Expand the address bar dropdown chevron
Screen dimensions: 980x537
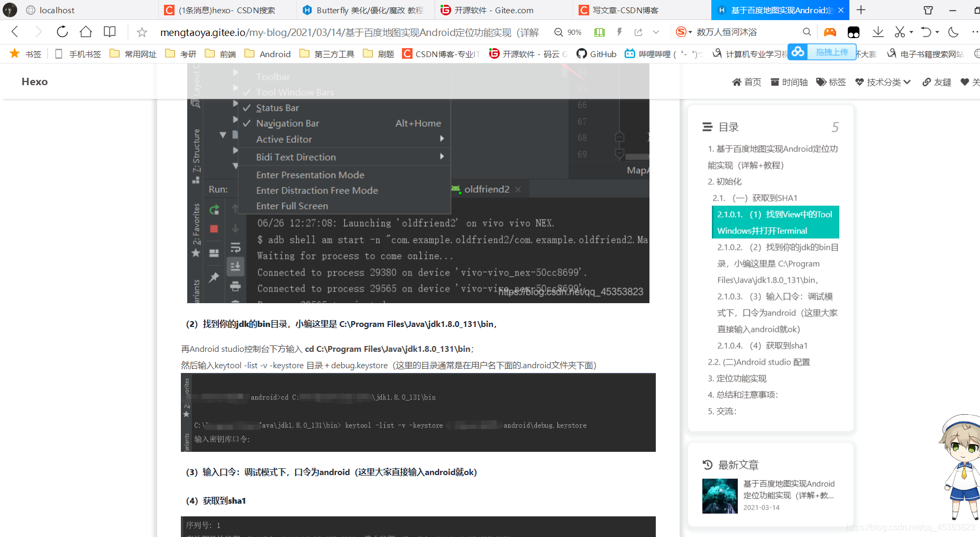(x=656, y=32)
